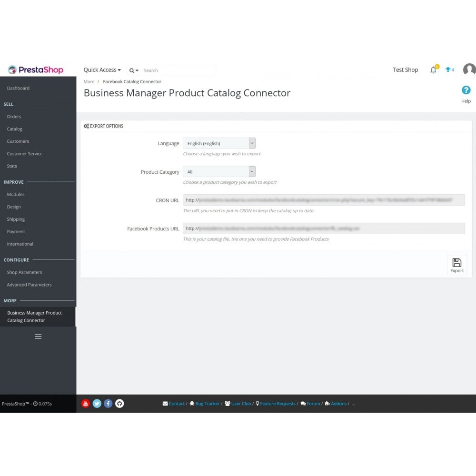476x476 pixels.
Task: Expand the Product Category dropdown
Action: click(x=219, y=171)
